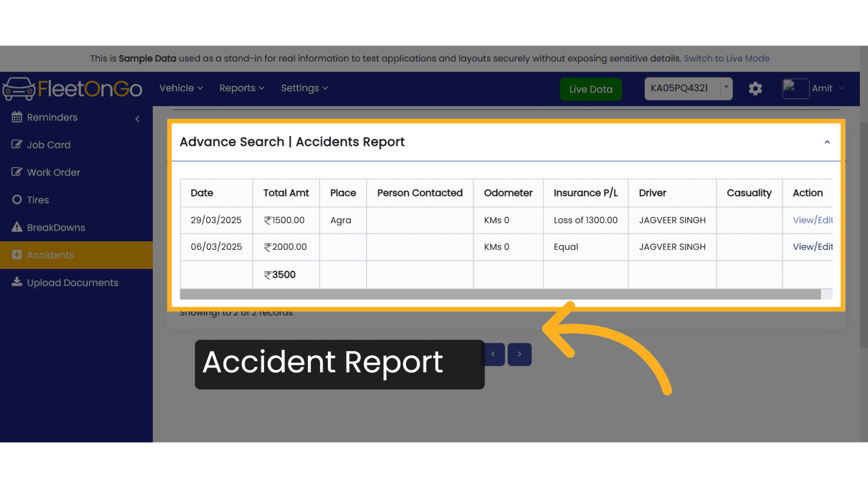Screen dimensions: 868x488
Task: Select Accidents in the sidebar
Action: tap(76, 255)
